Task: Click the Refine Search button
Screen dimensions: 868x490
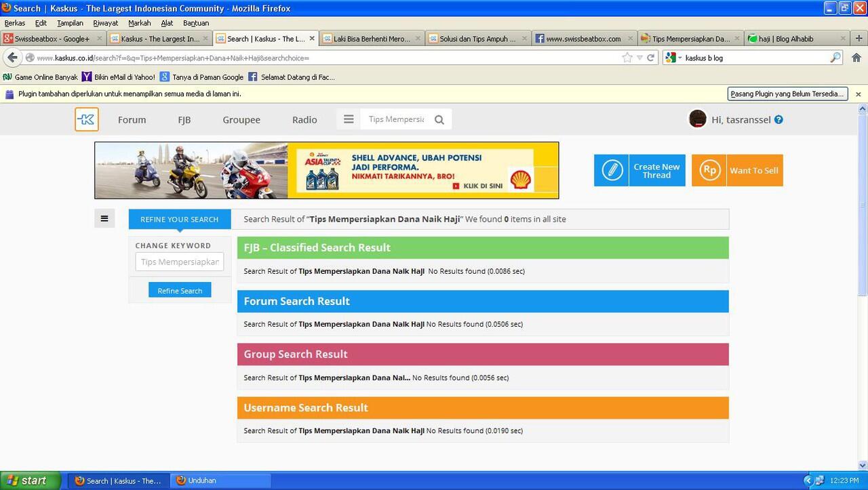Action: tap(180, 290)
